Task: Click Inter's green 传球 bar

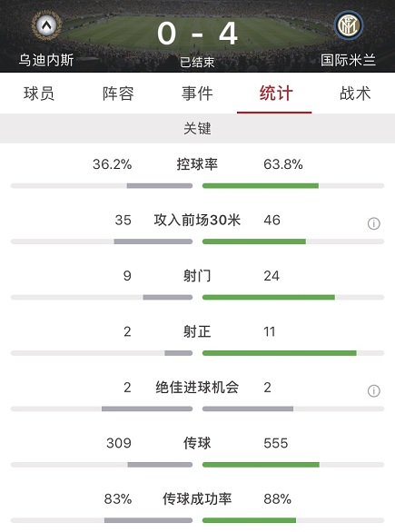Action: tap(261, 465)
